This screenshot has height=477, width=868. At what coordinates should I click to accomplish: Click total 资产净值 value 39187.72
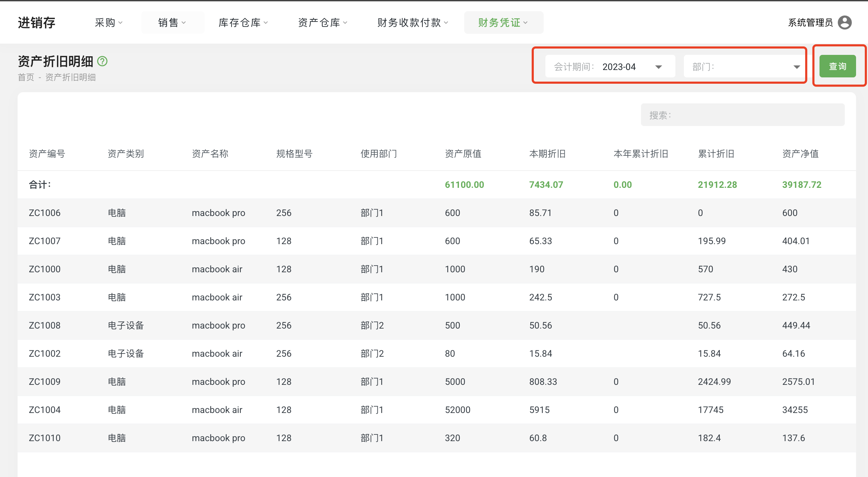pos(802,185)
